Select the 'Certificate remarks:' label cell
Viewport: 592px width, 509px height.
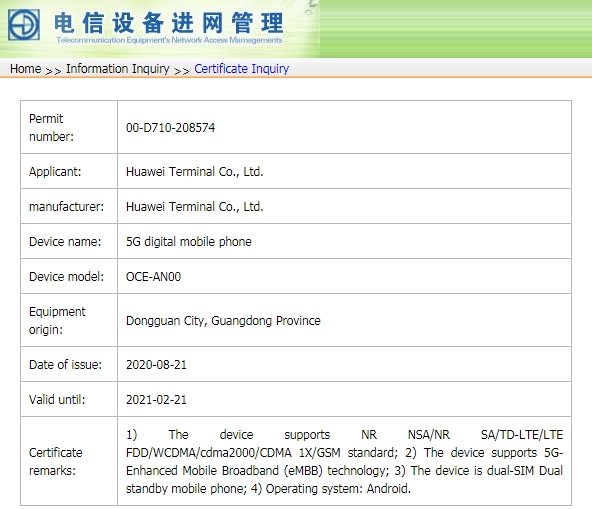(69, 461)
